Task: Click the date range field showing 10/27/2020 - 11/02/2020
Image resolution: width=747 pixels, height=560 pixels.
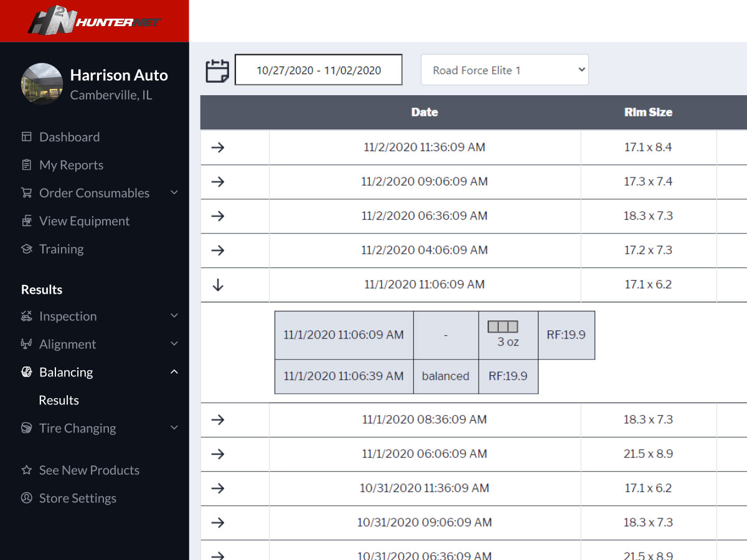Action: click(318, 70)
